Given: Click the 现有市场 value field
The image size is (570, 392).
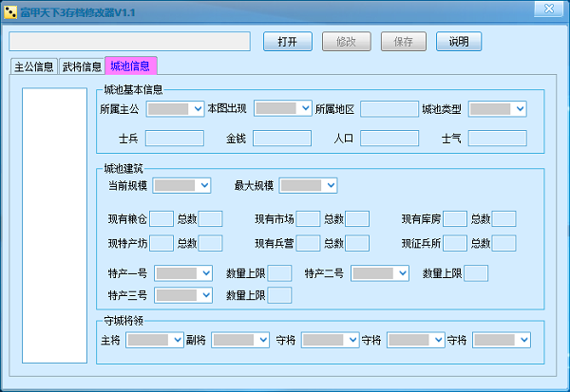Looking at the screenshot, I should [308, 218].
